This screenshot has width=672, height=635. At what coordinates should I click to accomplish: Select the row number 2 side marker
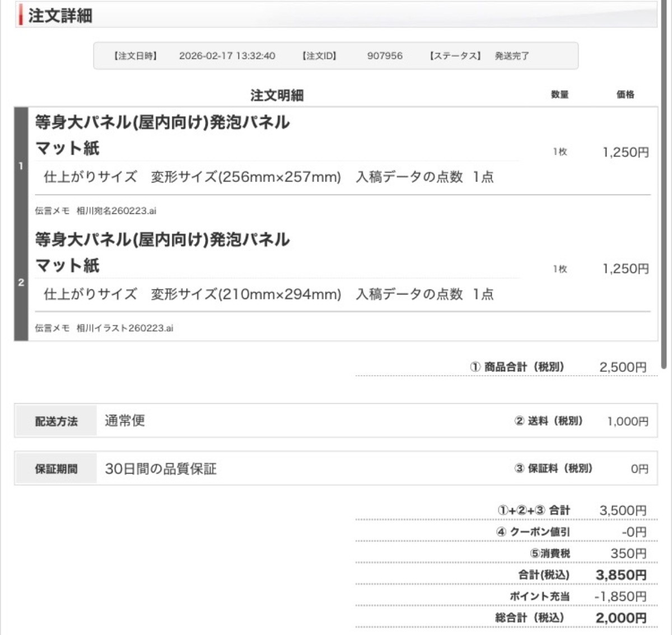21,282
